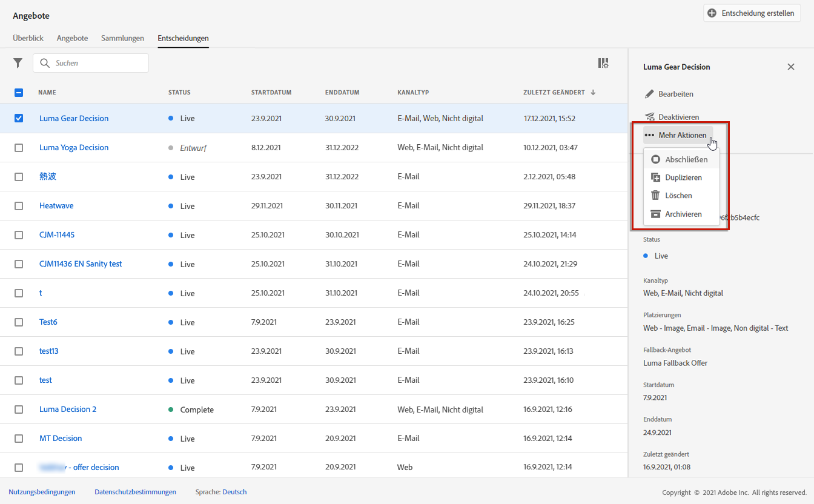Expand the Mehr Aktionen dropdown
The width and height of the screenshot is (814, 504).
click(x=676, y=135)
